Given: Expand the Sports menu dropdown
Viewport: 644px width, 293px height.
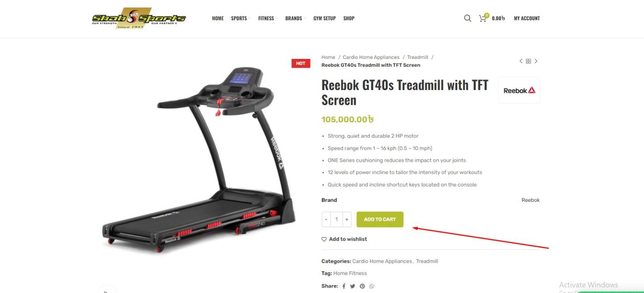Looking at the screenshot, I should pos(241,18).
